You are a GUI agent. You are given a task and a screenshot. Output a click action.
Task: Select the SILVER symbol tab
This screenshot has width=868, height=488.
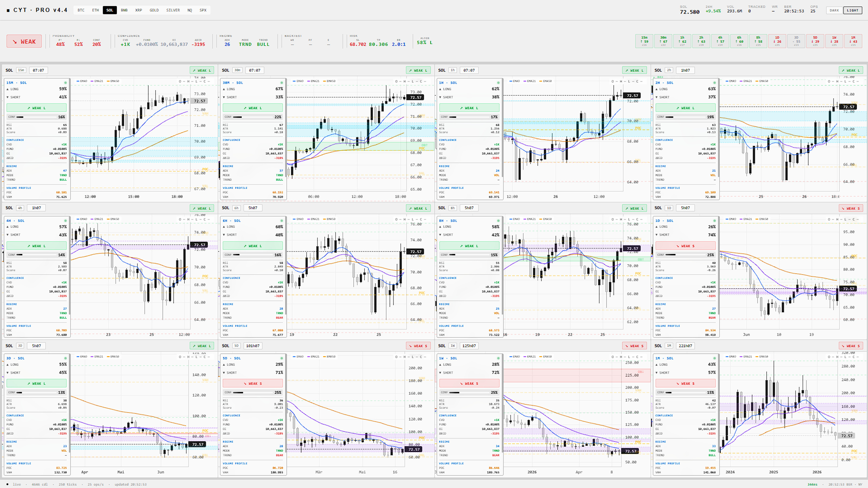(x=173, y=10)
